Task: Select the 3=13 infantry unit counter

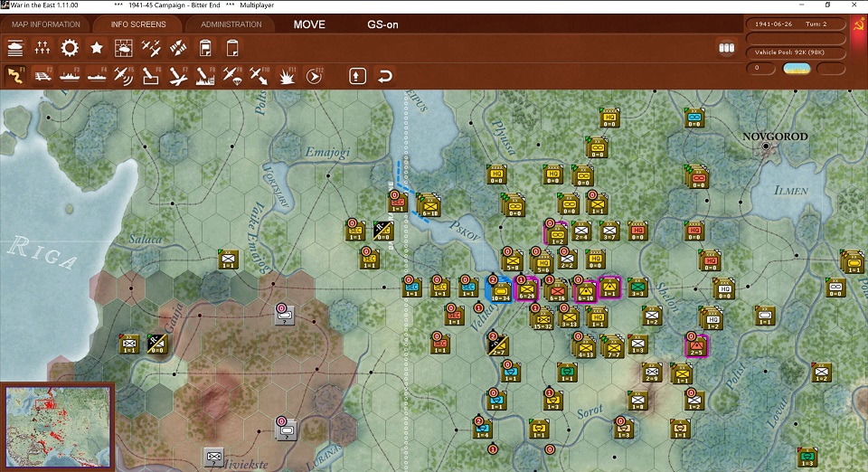Action: point(569,317)
